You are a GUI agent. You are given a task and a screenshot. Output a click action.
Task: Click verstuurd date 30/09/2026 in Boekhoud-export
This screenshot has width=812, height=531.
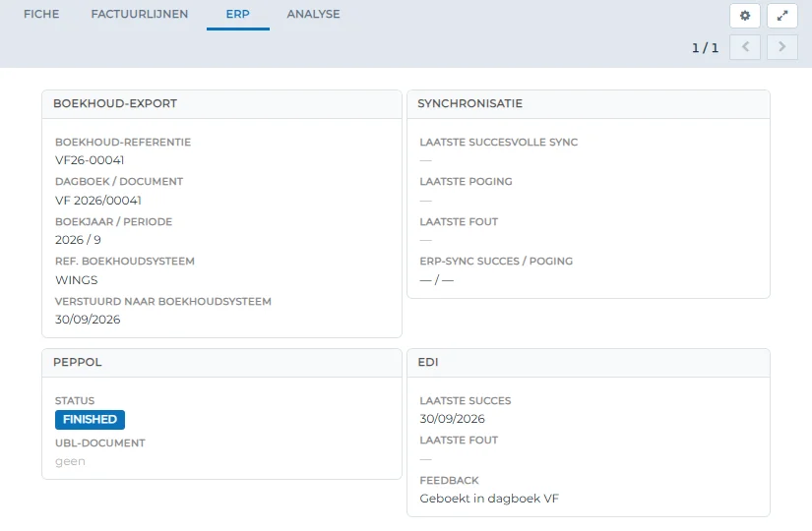(x=88, y=320)
